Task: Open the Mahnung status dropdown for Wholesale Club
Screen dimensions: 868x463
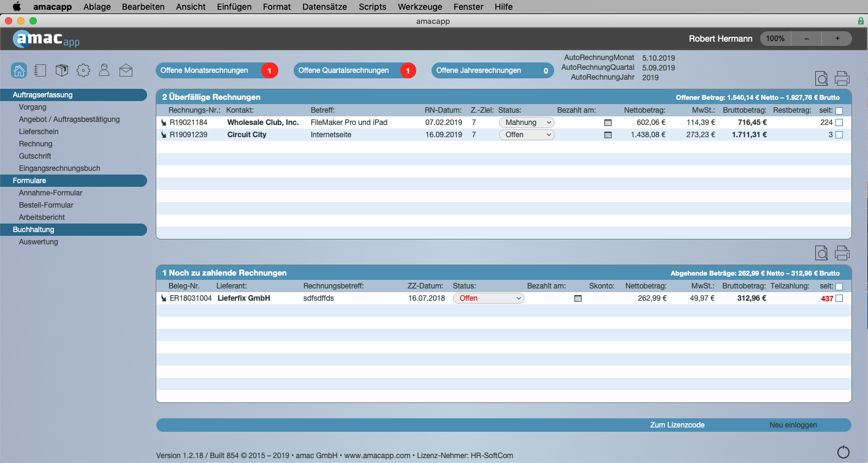Action: pos(527,122)
